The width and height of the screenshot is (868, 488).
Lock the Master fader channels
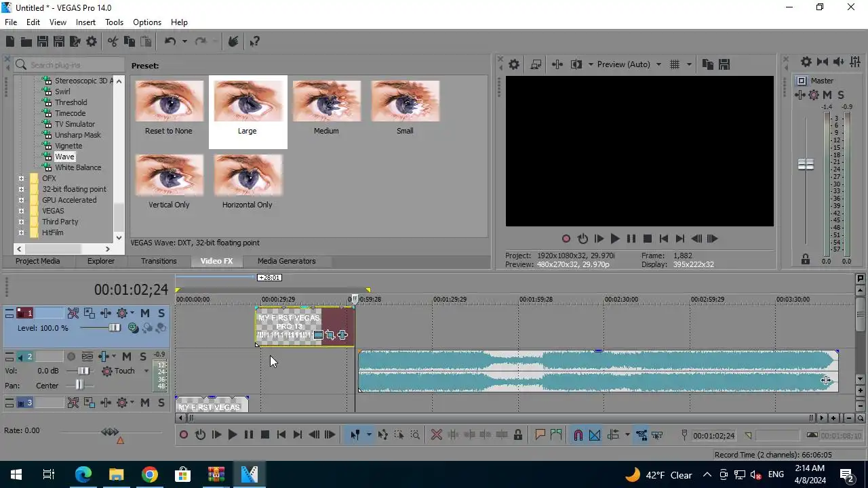pyautogui.click(x=806, y=260)
